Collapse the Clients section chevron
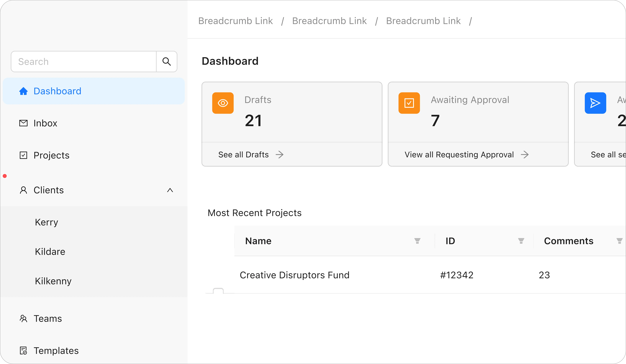Viewport: 626px width, 364px height. [x=170, y=190]
